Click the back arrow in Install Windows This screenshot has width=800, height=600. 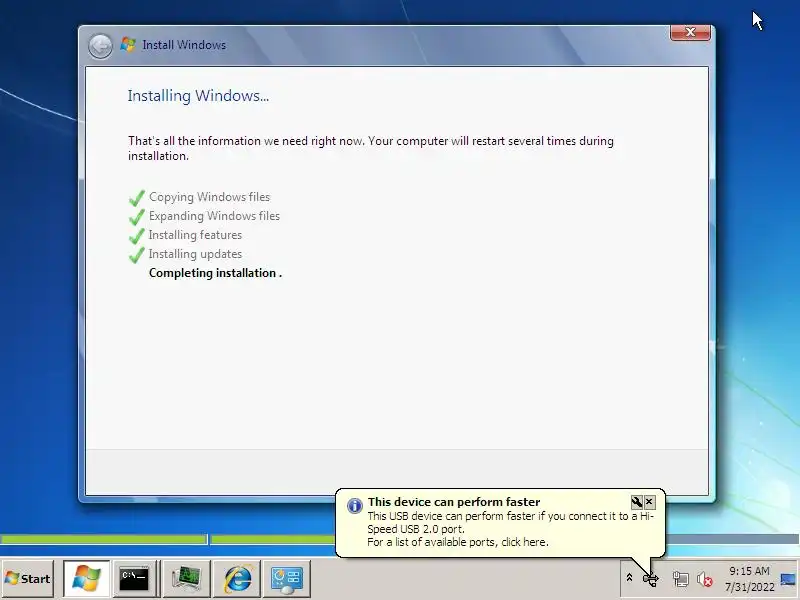[100, 46]
